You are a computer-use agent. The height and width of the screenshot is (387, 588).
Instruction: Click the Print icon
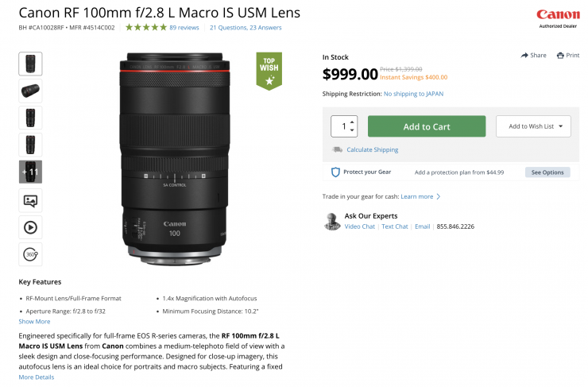560,56
